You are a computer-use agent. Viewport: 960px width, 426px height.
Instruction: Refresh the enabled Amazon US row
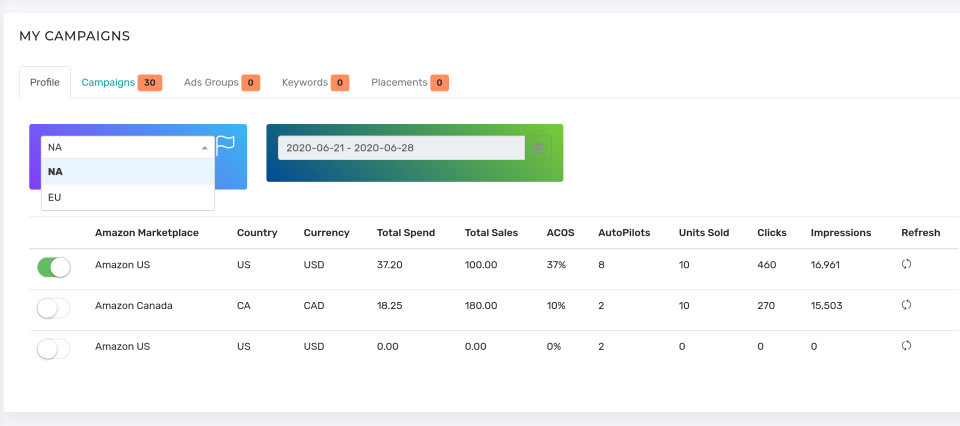pos(906,264)
